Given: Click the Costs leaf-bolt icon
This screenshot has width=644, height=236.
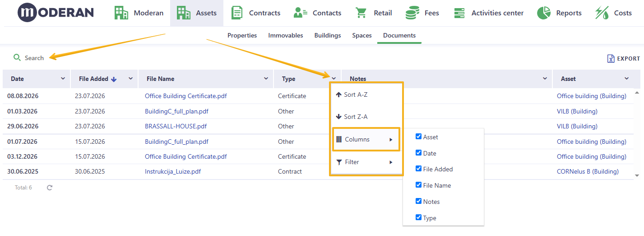Looking at the screenshot, I should click(602, 13).
